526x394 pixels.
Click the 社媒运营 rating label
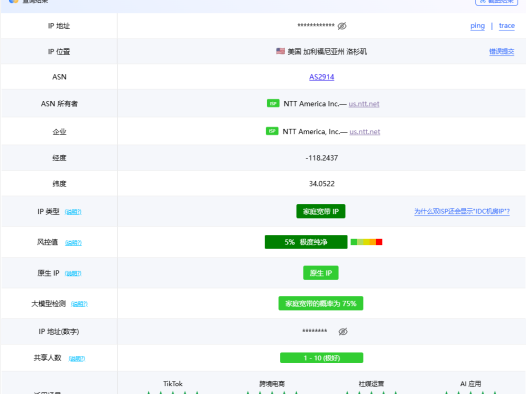click(371, 384)
